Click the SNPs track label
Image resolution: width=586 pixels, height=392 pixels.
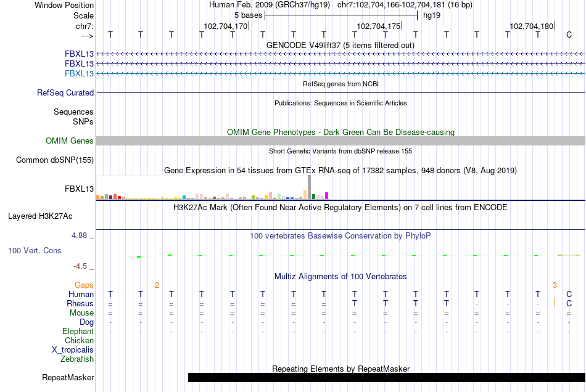[83, 121]
